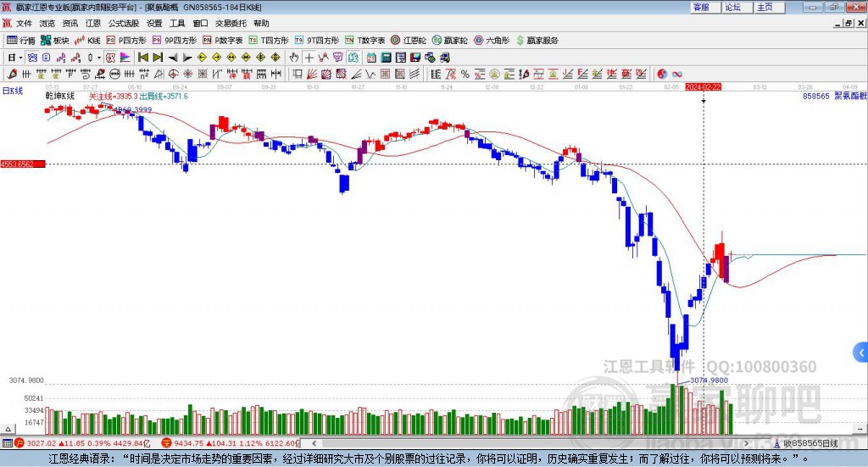
Task: Open the 赢家轮 wheel tool
Action: (450, 41)
